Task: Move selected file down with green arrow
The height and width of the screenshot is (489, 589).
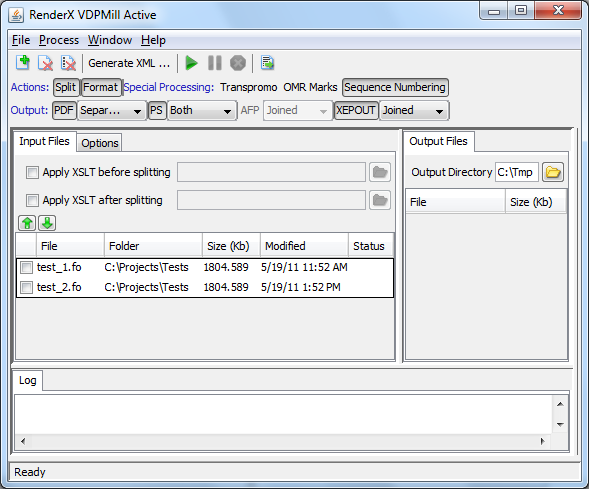Action: [x=47, y=223]
